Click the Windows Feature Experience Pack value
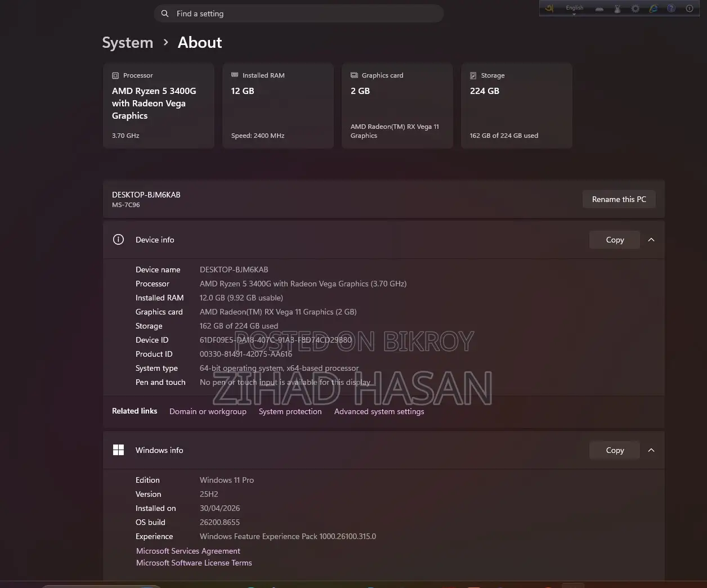 288,536
